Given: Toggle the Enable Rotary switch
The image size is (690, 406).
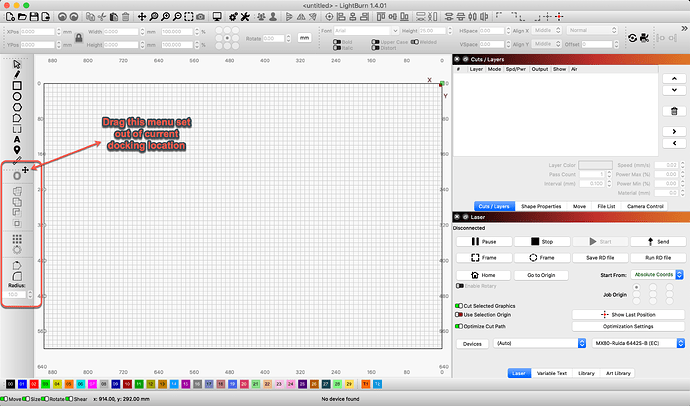Looking at the screenshot, I should (460, 286).
